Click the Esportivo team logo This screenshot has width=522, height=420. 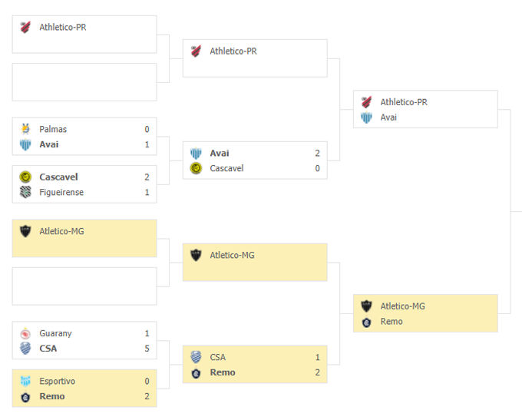25,381
